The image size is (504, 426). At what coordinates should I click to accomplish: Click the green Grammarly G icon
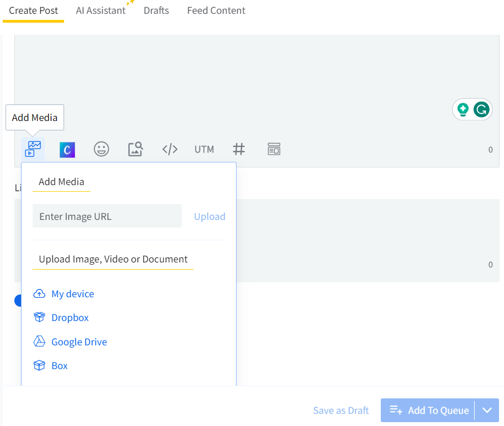tap(481, 109)
